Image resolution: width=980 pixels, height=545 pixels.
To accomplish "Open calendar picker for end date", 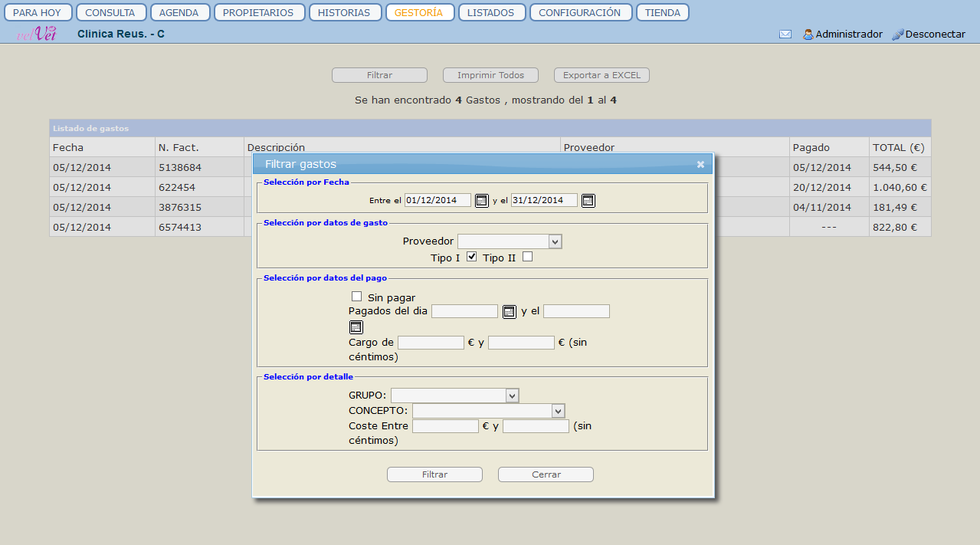I will pyautogui.click(x=588, y=201).
